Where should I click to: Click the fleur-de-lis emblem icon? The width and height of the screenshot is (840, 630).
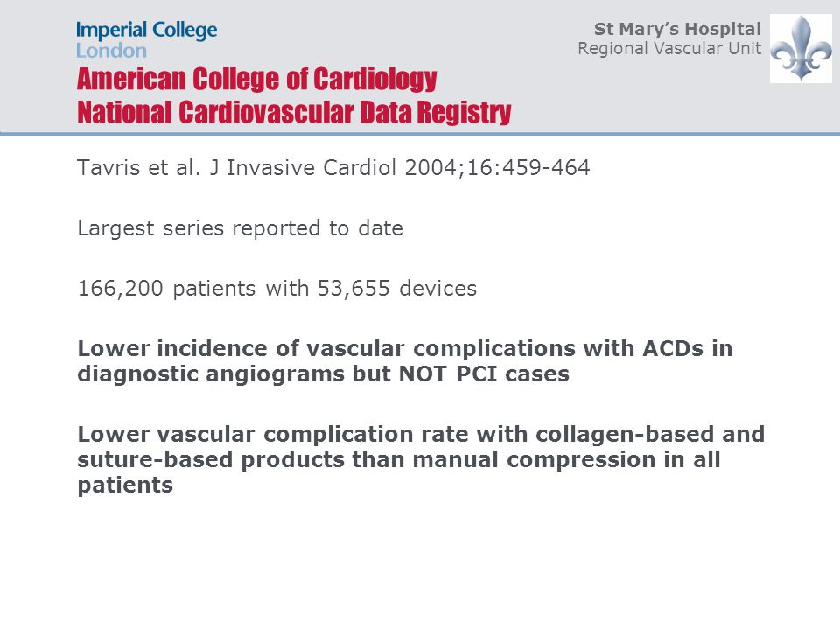801,48
